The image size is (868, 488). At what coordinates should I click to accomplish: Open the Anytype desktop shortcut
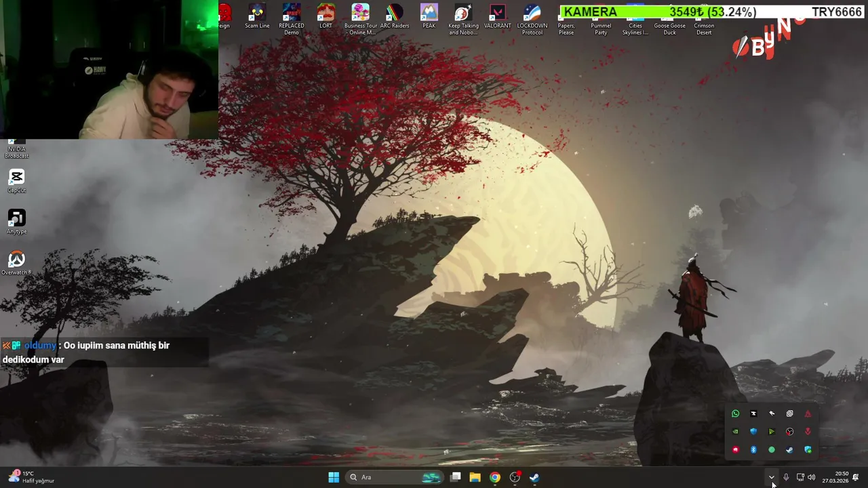(x=17, y=222)
